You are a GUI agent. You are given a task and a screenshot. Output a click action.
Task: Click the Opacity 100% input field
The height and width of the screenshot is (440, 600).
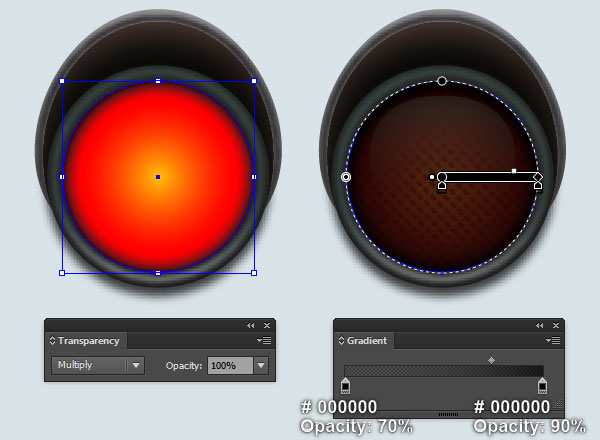point(230,365)
